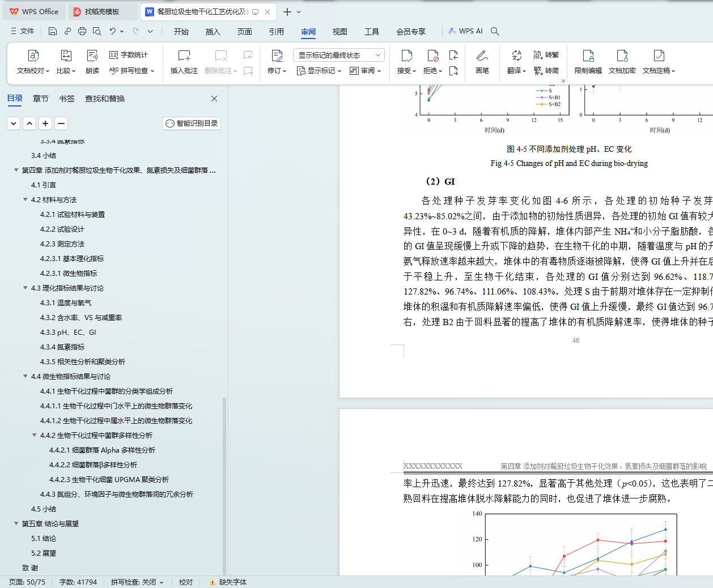
Task: Collapse 4.4.2 outline node triangle
Action: point(34,435)
